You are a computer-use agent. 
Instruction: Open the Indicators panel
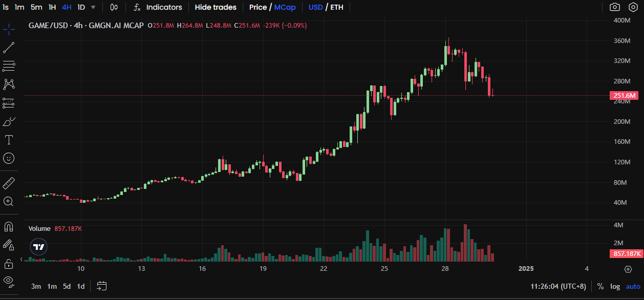coord(158,7)
